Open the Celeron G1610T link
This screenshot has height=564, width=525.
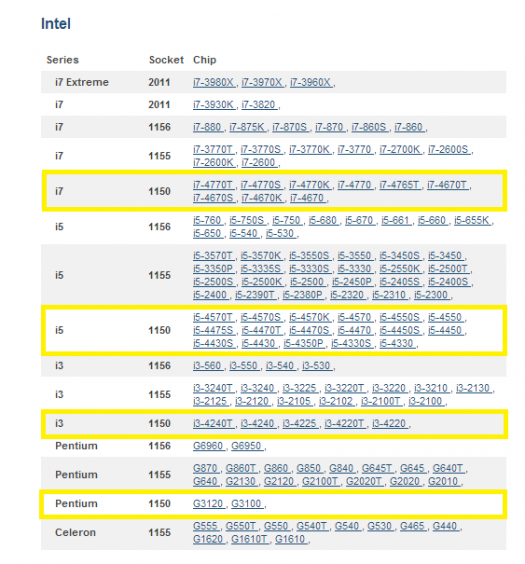pyautogui.click(x=250, y=539)
